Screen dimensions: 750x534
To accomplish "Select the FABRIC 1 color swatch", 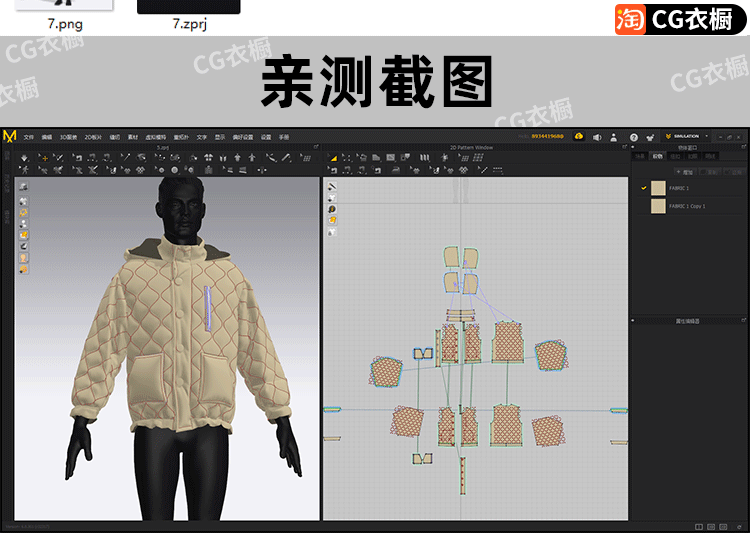I will [x=658, y=188].
